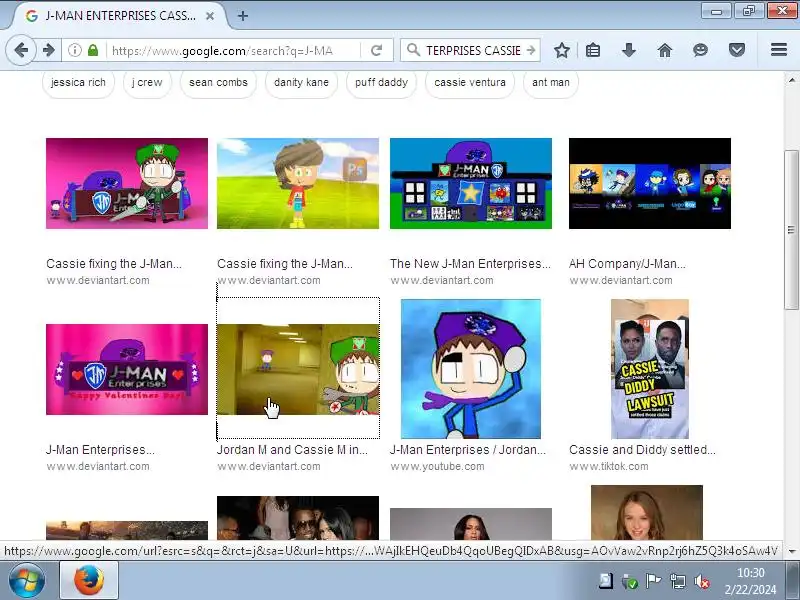Select the danity kane suggestion chip
This screenshot has height=600, width=800.
pos(301,83)
